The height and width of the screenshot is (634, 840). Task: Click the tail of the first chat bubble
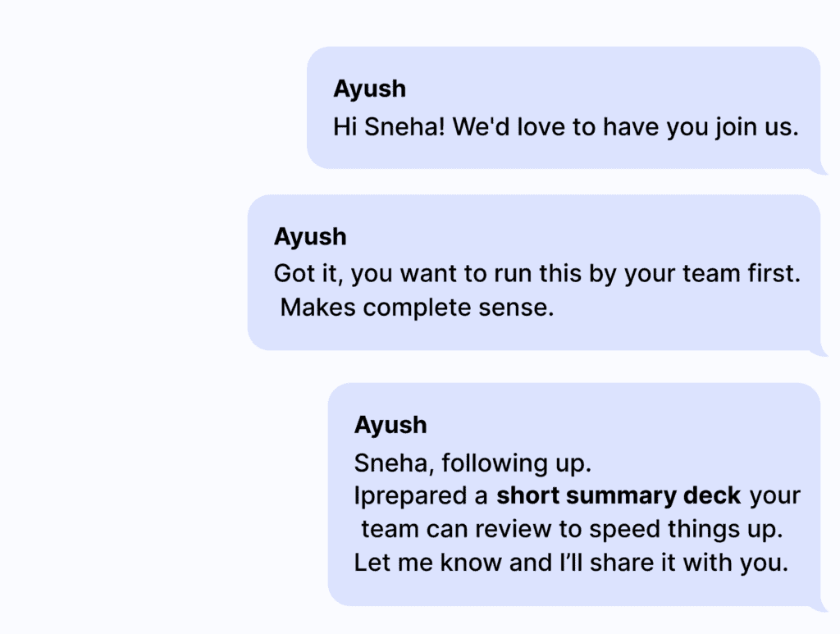point(819,171)
